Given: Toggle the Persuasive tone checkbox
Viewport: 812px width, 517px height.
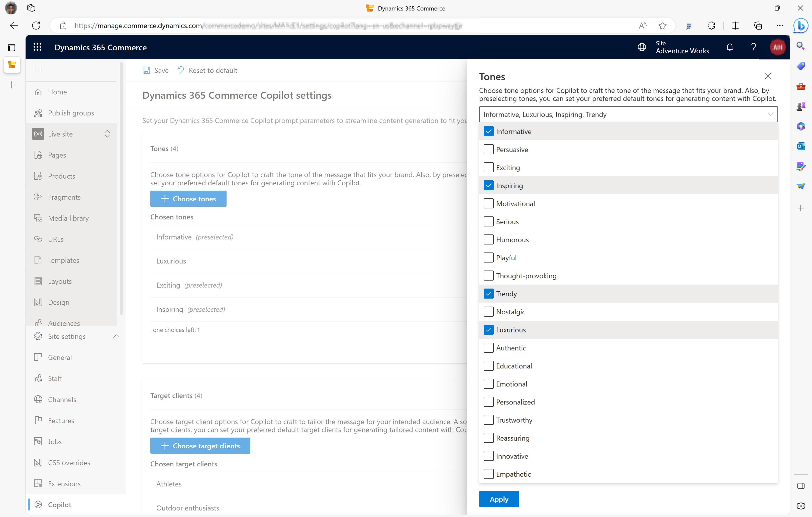Looking at the screenshot, I should (x=488, y=149).
